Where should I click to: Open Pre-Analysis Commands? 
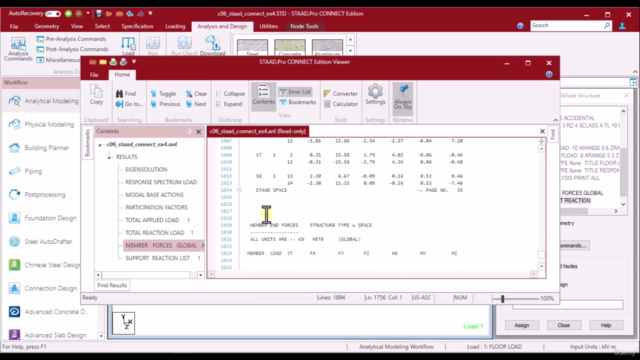pos(71,39)
